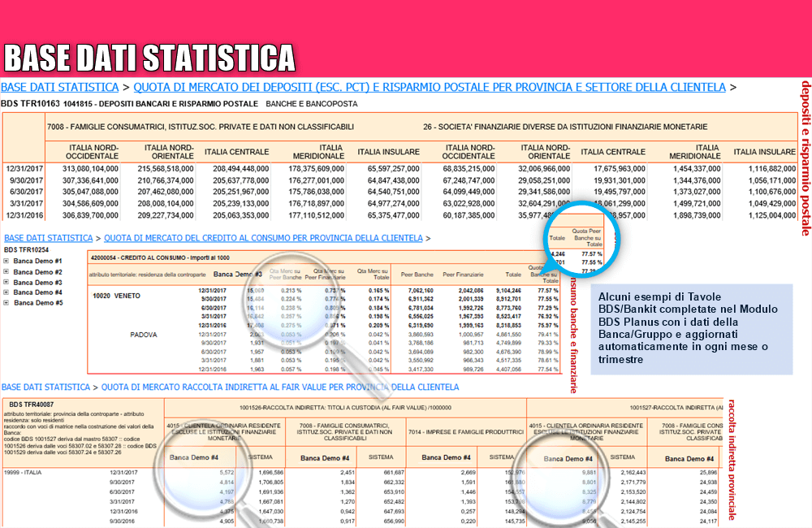The image size is (812, 528).
Task: Click the PADOVA row label
Action: coord(144,335)
